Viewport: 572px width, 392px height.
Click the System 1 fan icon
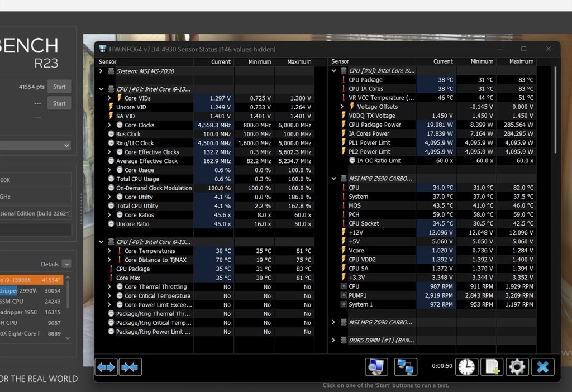pyautogui.click(x=344, y=304)
